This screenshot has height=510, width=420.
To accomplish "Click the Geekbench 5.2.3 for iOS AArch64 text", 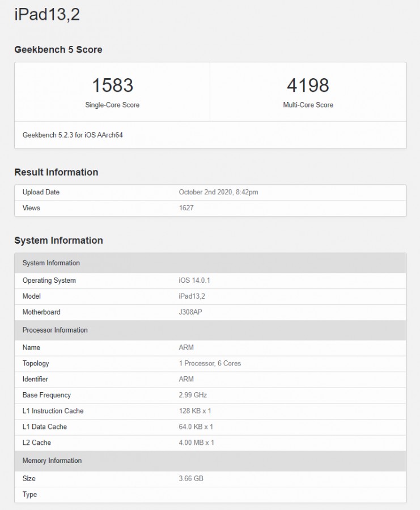I will coord(73,135).
